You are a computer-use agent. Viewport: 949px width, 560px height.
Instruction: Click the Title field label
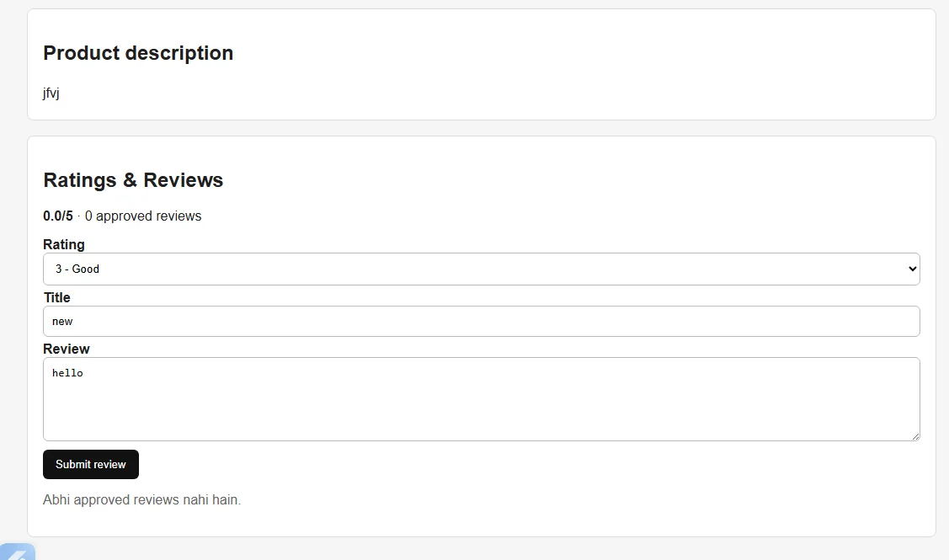coord(57,297)
